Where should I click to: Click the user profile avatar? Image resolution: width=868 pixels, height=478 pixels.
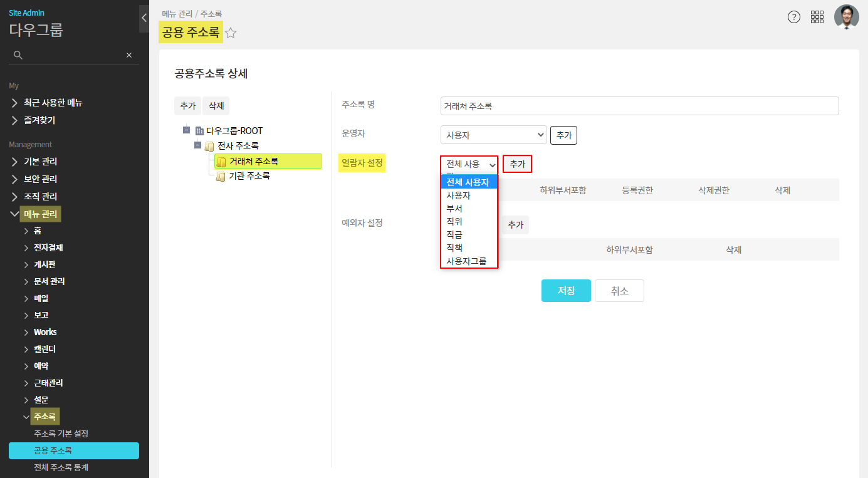pos(846,17)
